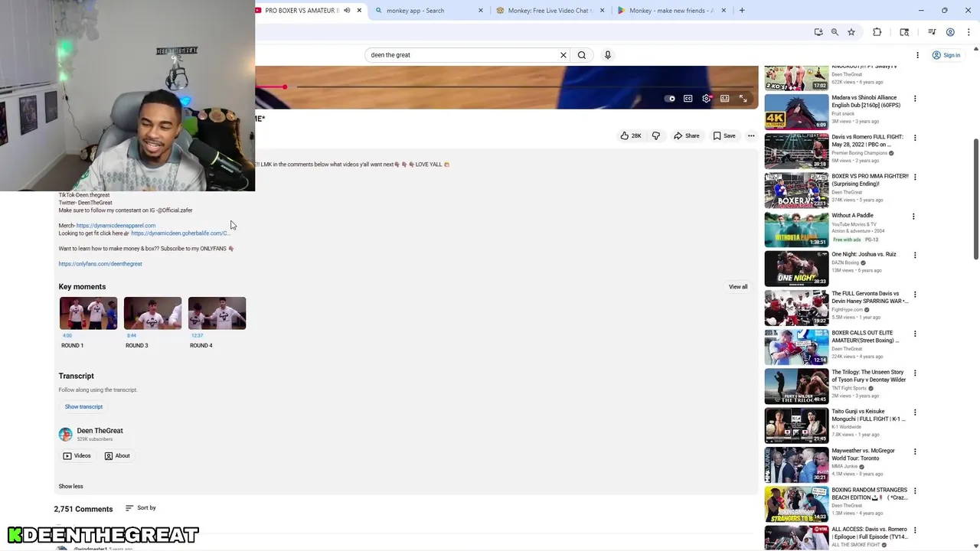The image size is (980, 551).
Task: Close the Monkey - make new friends tab
Action: tap(723, 11)
